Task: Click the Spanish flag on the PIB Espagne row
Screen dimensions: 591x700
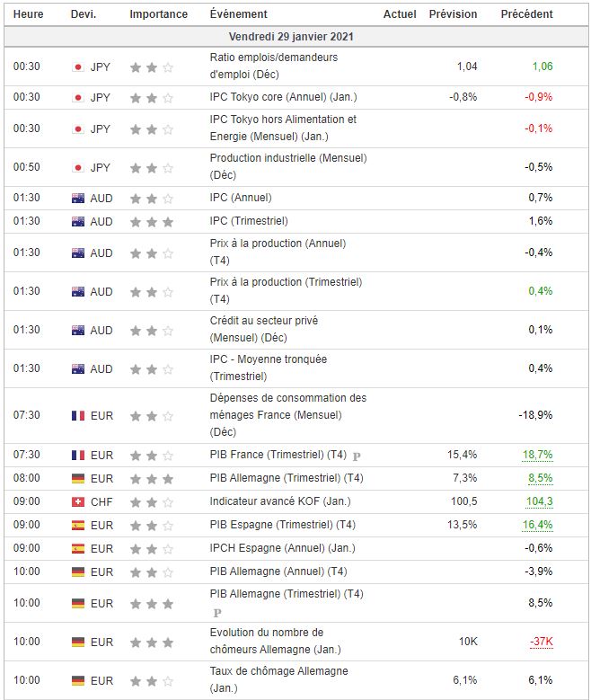Action: pyautogui.click(x=77, y=526)
